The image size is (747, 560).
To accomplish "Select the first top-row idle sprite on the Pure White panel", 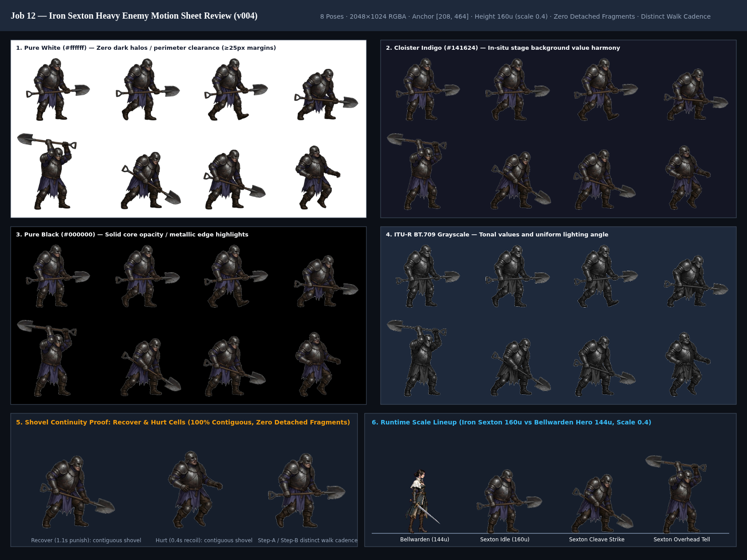I will [x=58, y=89].
